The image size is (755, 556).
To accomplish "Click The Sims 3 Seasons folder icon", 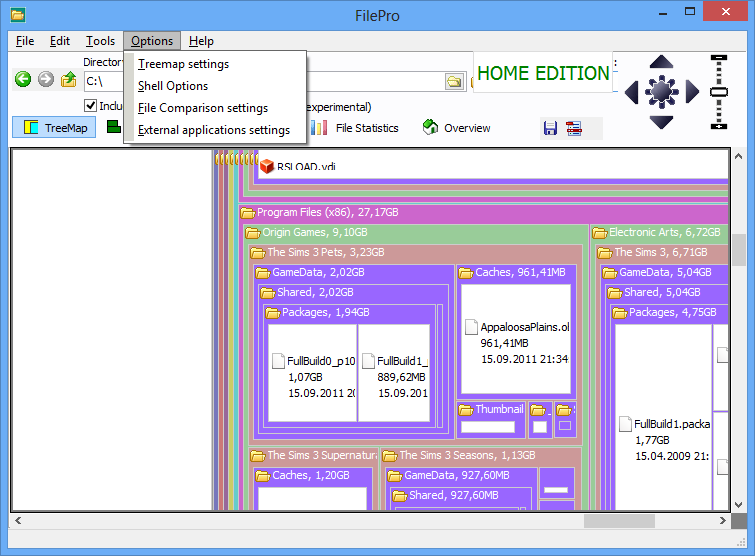I will tap(390, 455).
